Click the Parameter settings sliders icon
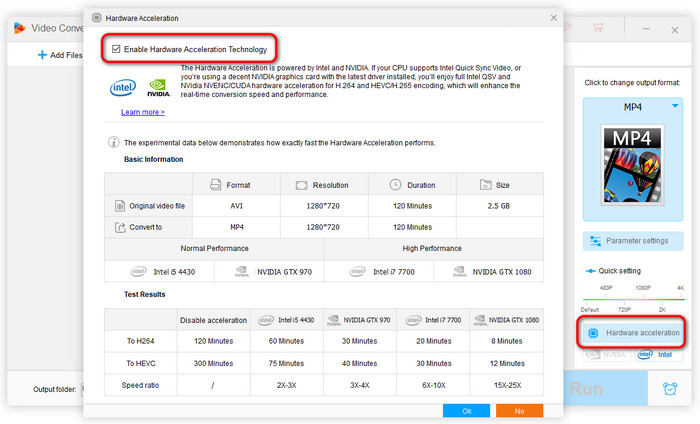The height and width of the screenshot is (424, 700). point(596,241)
